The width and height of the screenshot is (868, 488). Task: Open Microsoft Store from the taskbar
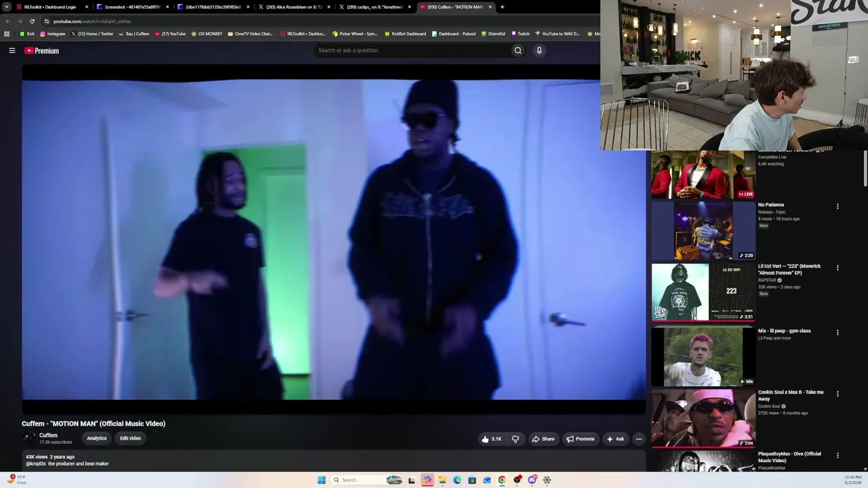[x=472, y=480]
